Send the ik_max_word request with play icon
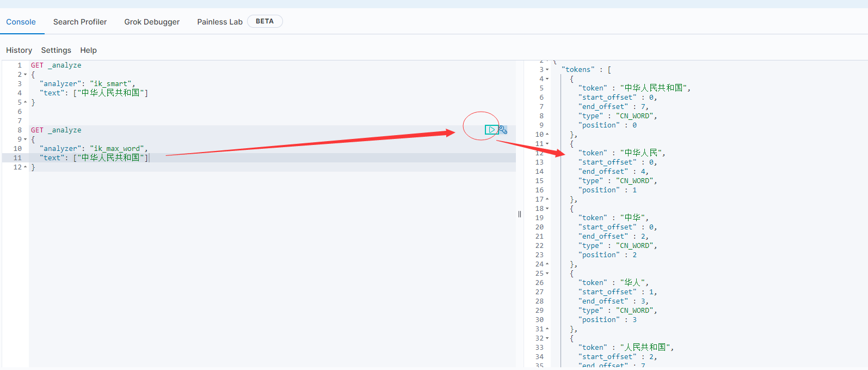The height and width of the screenshot is (370, 868). [491, 130]
